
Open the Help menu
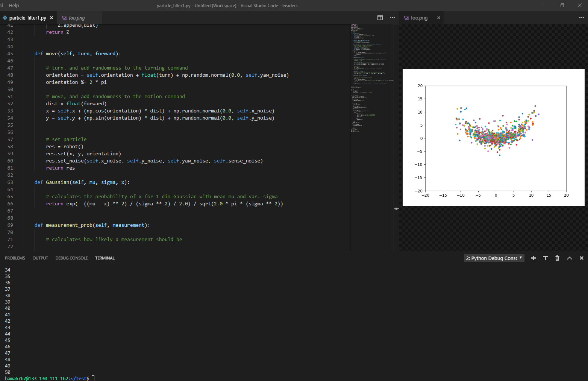14,5
